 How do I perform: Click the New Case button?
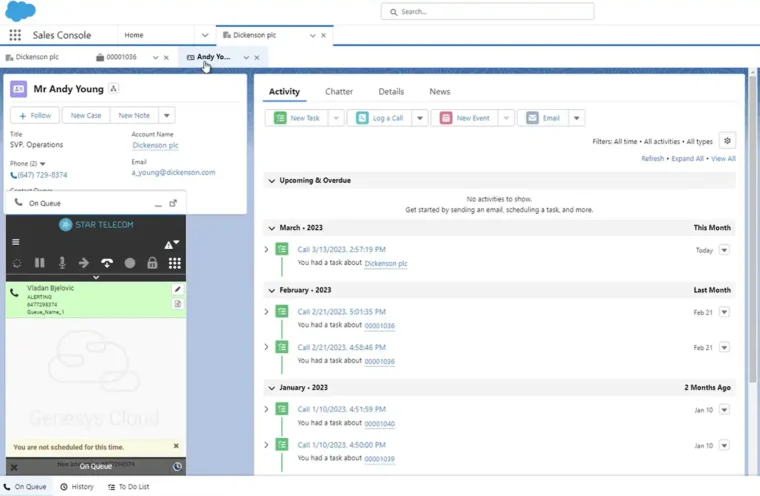[x=86, y=115]
